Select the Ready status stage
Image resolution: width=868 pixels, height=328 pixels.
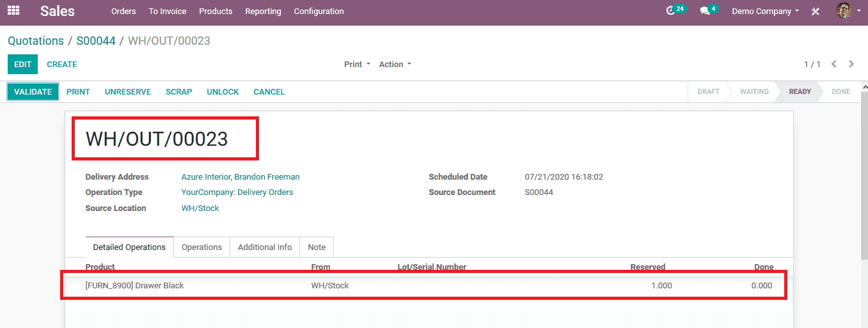[800, 92]
